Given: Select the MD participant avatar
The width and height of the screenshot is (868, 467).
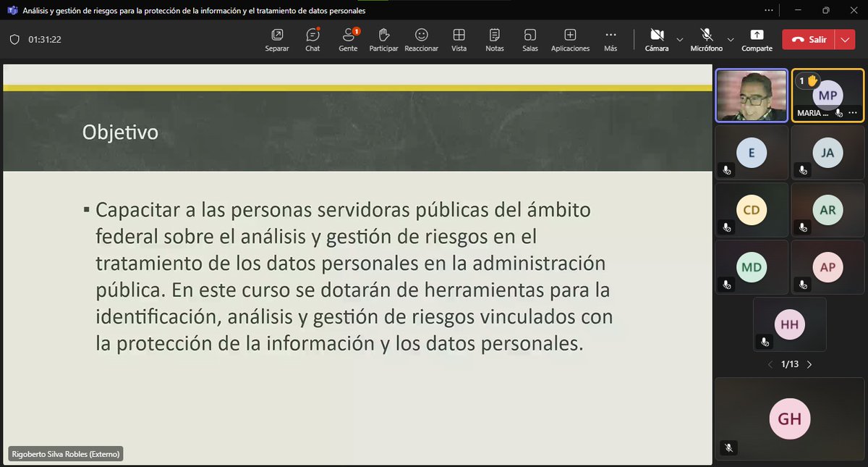Looking at the screenshot, I should coord(752,267).
